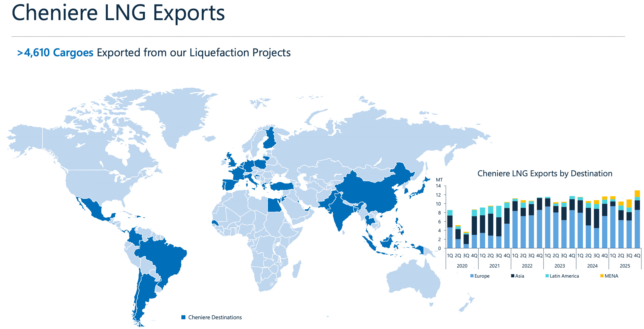Image resolution: width=644 pixels, height=329 pixels.
Task: Click Egypt on the world map
Action: (x=275, y=205)
